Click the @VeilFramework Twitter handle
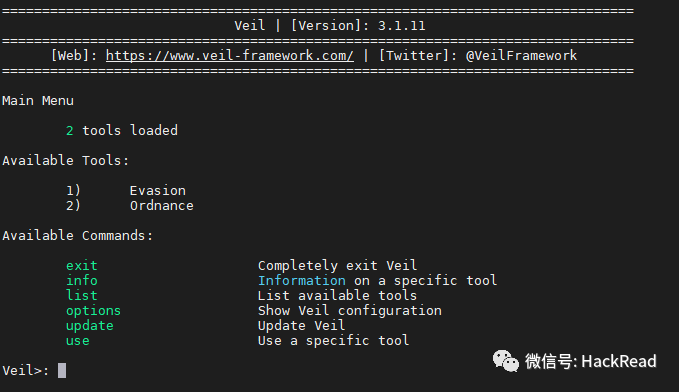679x392 pixels. (x=521, y=56)
